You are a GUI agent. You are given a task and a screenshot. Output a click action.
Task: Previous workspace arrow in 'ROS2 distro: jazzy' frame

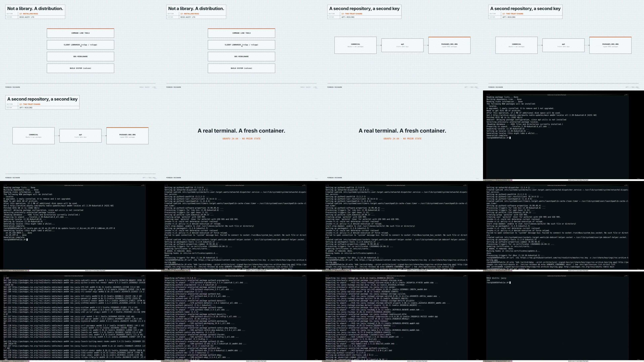tap(484, 361)
